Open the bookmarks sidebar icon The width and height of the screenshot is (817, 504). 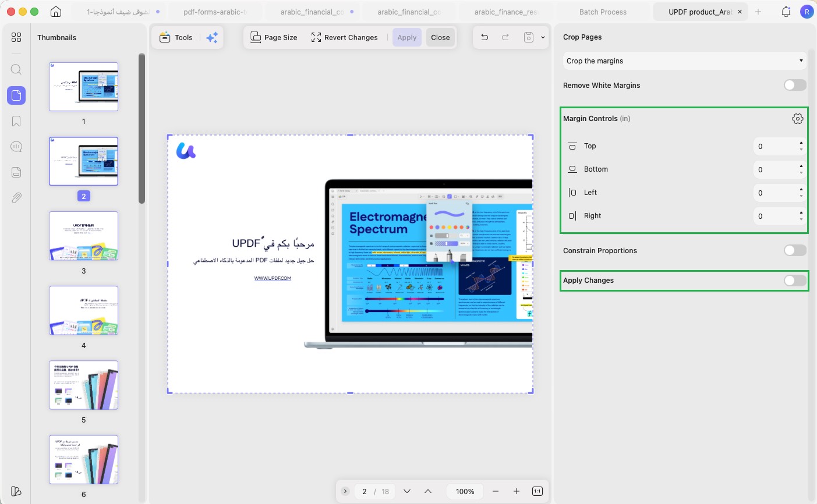16,121
